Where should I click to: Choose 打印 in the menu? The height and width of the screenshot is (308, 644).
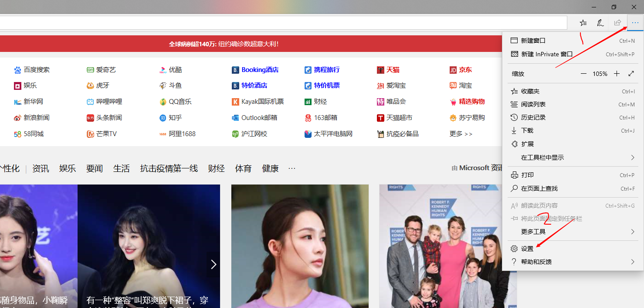[573, 175]
